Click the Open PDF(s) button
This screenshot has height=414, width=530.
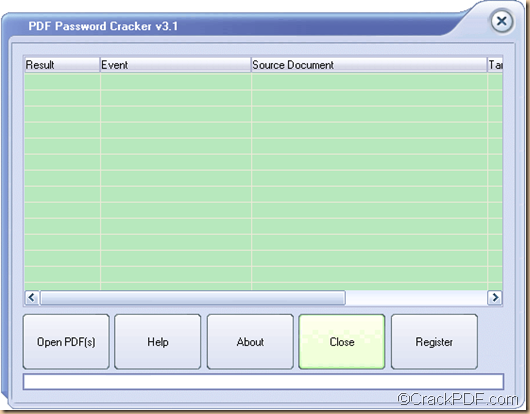[x=66, y=342]
